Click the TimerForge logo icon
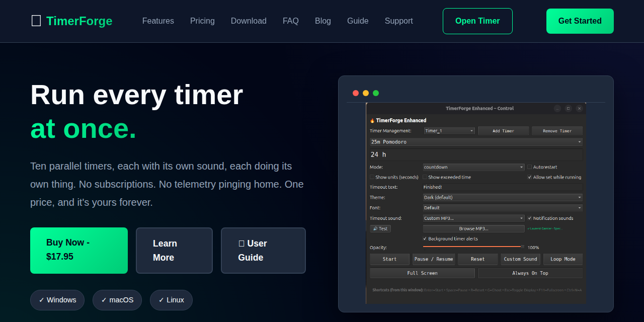This screenshot has width=644, height=322. coord(36,21)
